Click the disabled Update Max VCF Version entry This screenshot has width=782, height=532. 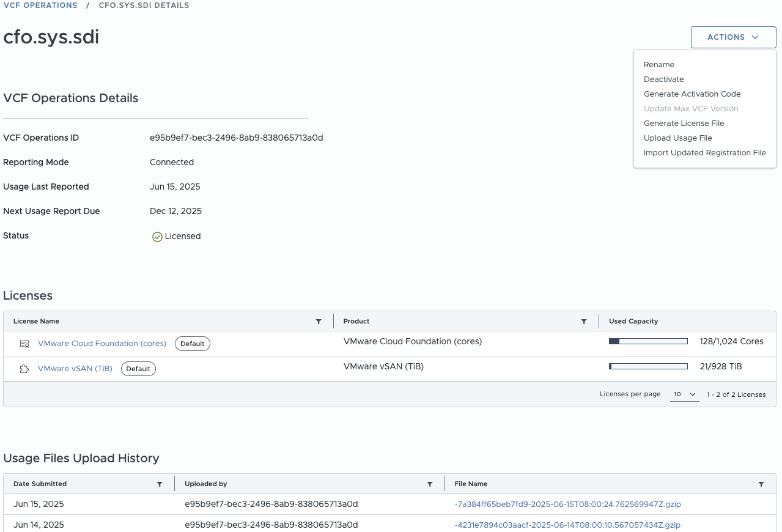[x=691, y=109]
